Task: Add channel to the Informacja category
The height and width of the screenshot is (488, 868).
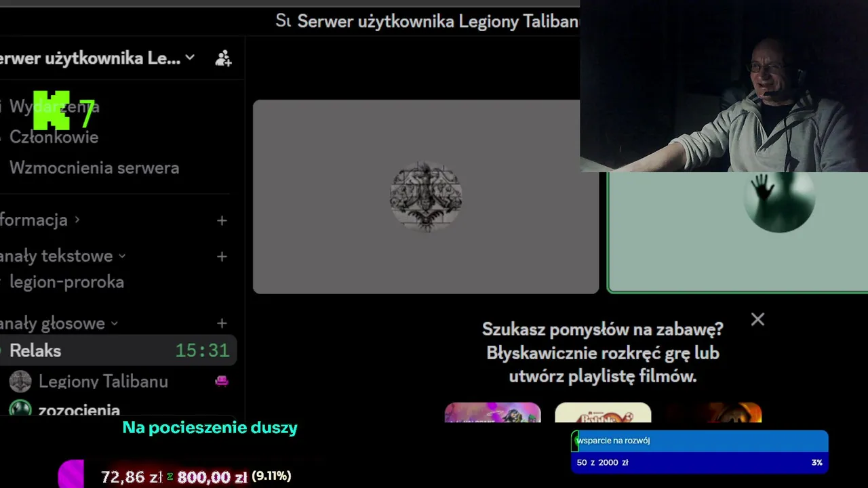Action: tap(222, 220)
